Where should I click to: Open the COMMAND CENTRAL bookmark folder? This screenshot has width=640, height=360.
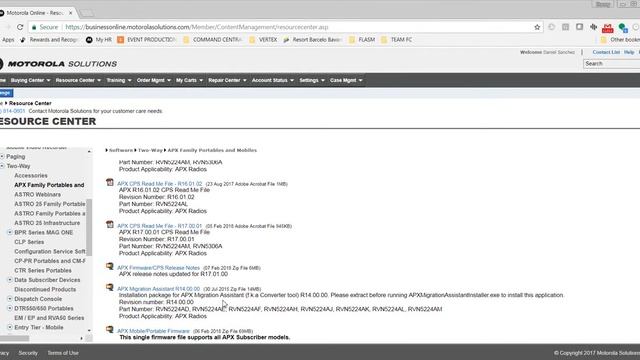click(x=213, y=40)
